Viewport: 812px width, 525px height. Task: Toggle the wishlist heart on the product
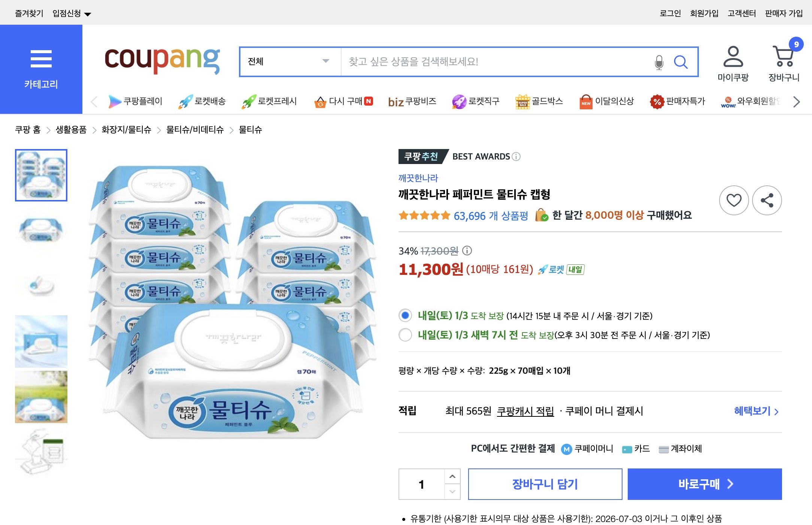[x=734, y=200]
